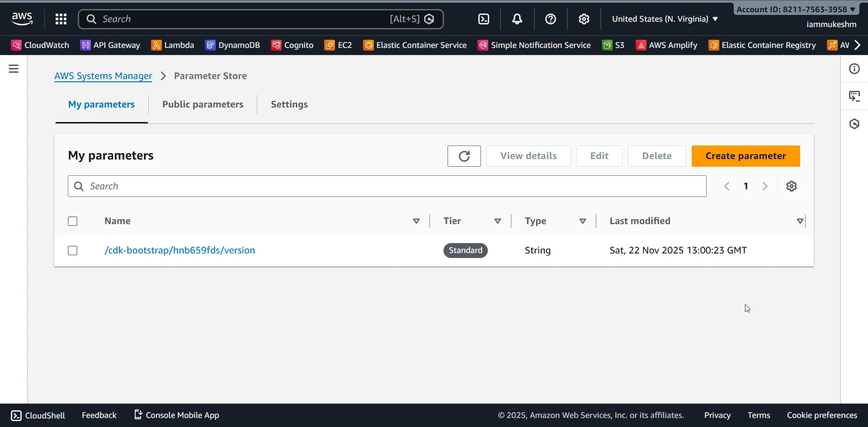This screenshot has width=868, height=427.
Task: Open the Account ID dropdown
Action: (795, 9)
